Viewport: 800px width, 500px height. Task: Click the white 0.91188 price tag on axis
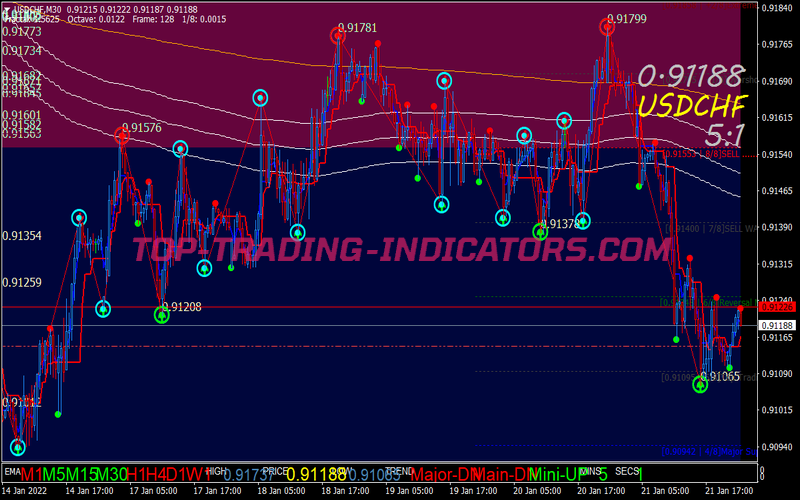[777, 326]
